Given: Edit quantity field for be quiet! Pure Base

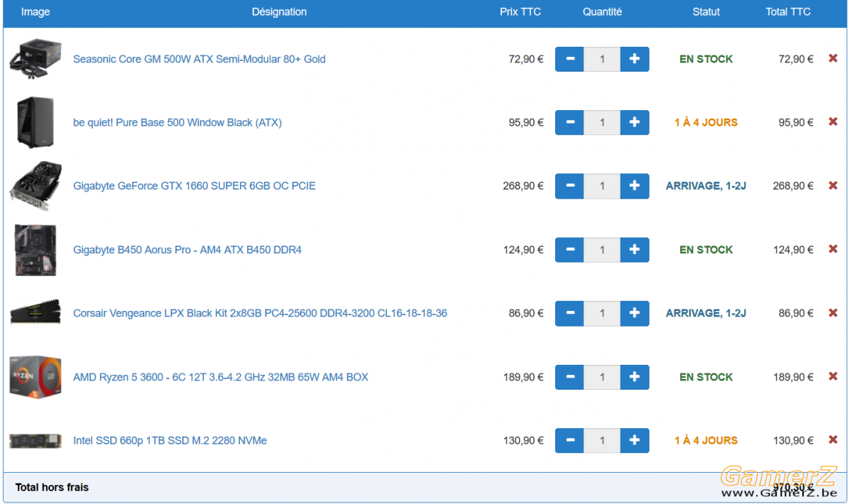Looking at the screenshot, I should [602, 122].
